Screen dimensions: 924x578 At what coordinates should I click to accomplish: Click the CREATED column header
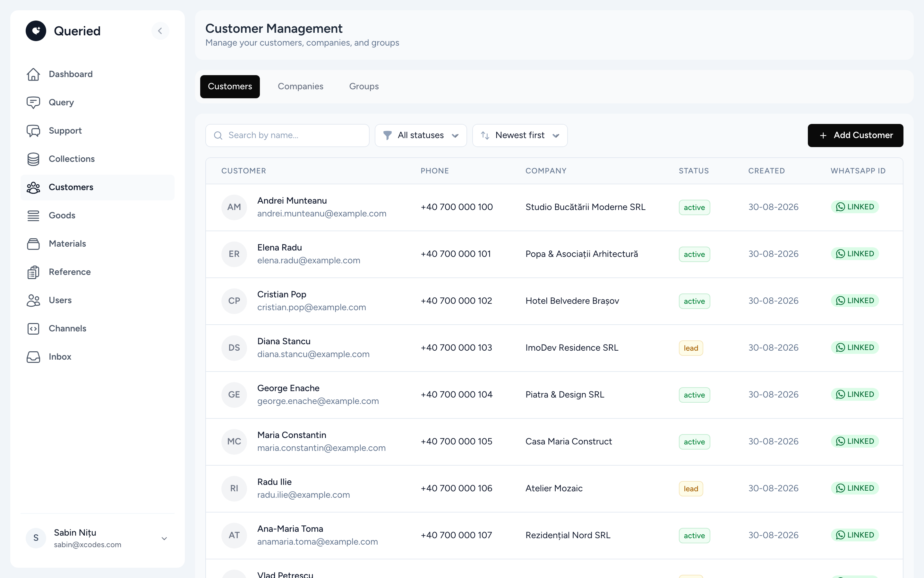click(x=766, y=171)
